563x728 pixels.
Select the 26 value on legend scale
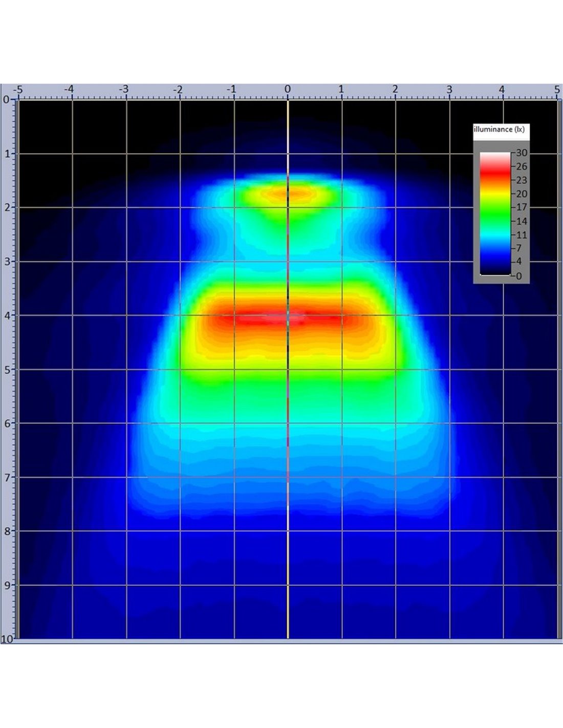[x=522, y=166]
